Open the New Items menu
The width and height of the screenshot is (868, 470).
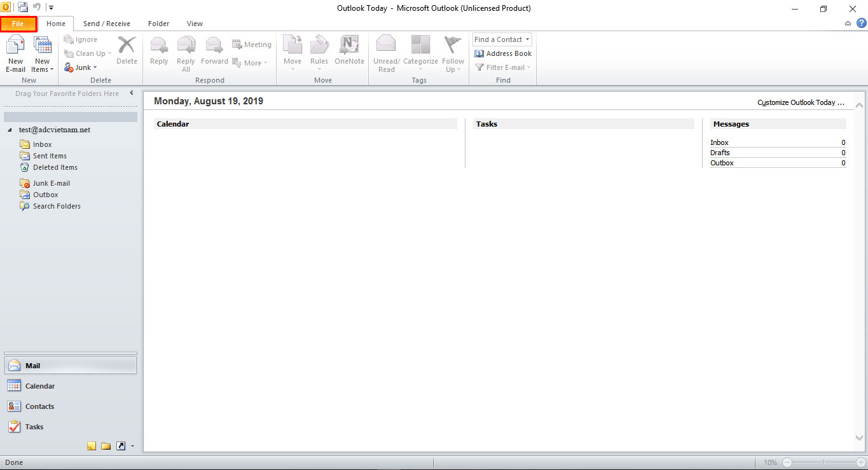click(43, 54)
